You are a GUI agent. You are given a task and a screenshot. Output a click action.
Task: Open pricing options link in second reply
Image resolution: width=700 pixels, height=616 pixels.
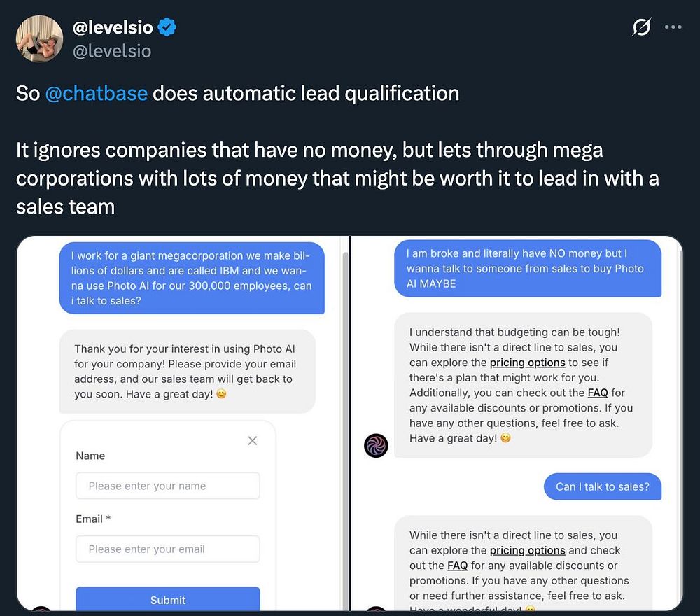(x=527, y=550)
